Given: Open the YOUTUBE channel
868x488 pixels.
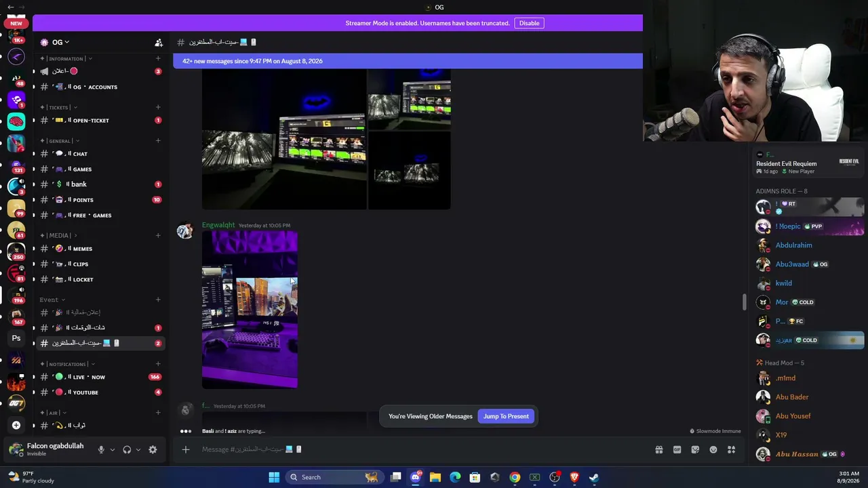Looking at the screenshot, I should click(x=100, y=392).
